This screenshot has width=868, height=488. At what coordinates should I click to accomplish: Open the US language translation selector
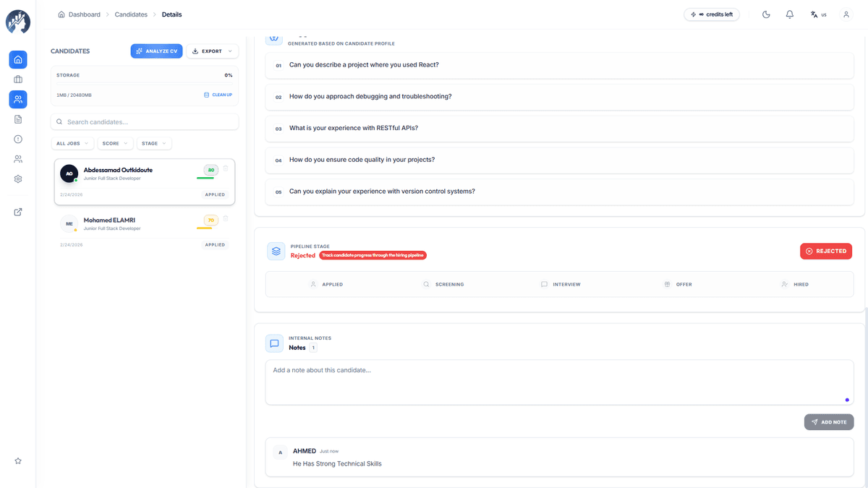click(x=817, y=14)
